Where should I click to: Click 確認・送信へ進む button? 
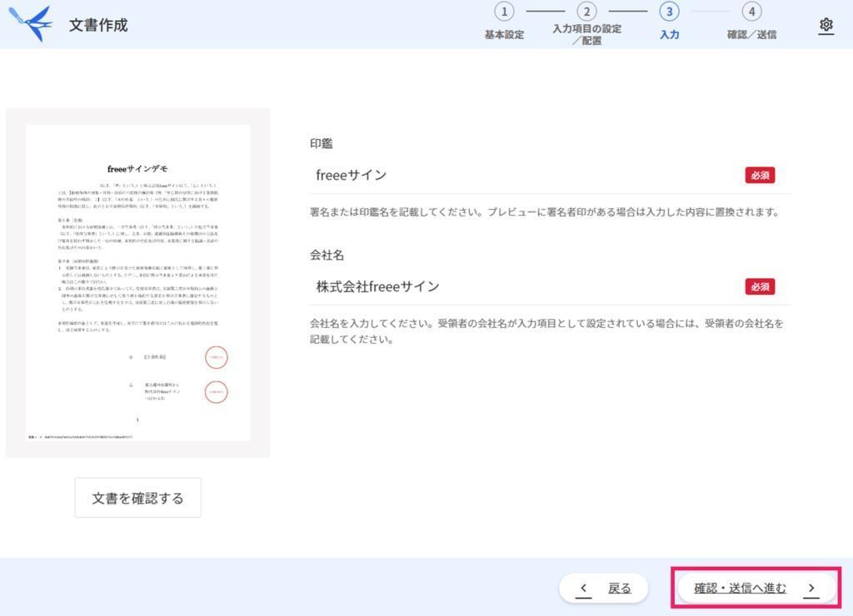pos(756,588)
